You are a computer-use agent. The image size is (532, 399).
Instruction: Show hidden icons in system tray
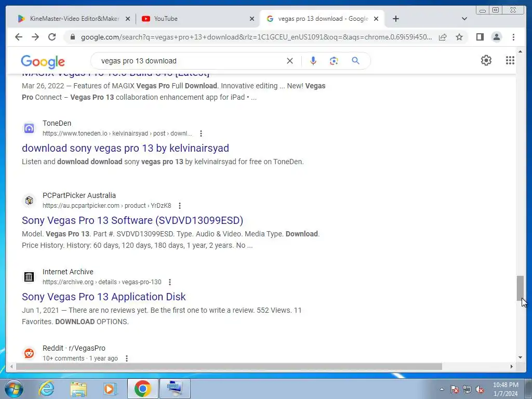point(442,389)
